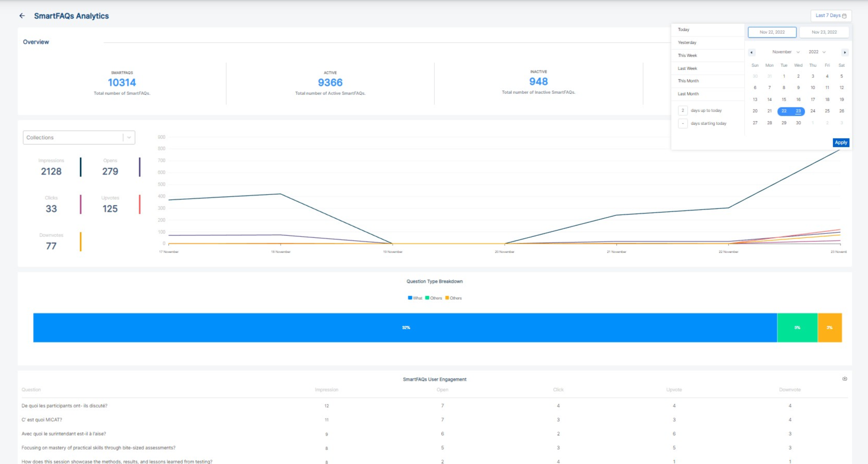This screenshot has width=868, height=464.
Task: Click the orange 2% bar segment
Action: tap(830, 328)
